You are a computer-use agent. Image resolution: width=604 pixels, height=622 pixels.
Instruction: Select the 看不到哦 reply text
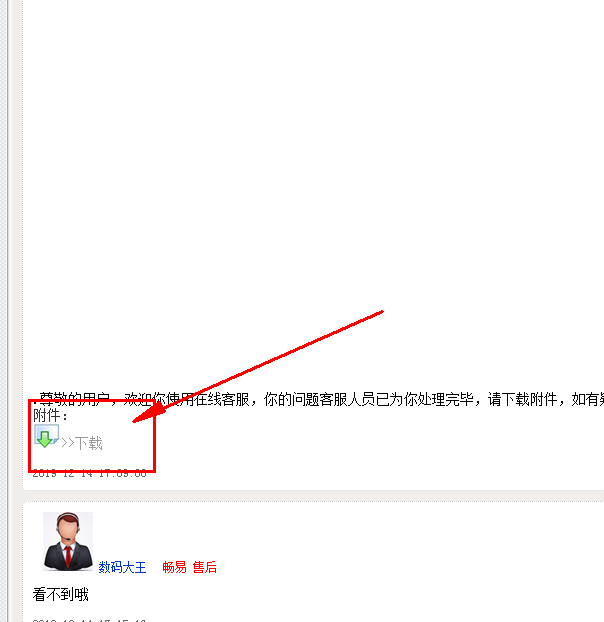coord(61,594)
